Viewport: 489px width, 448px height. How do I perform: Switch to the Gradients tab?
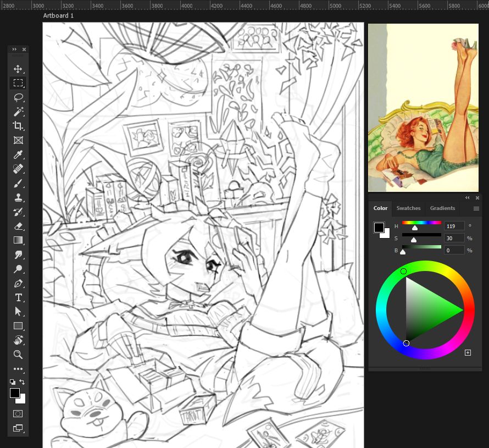point(442,208)
